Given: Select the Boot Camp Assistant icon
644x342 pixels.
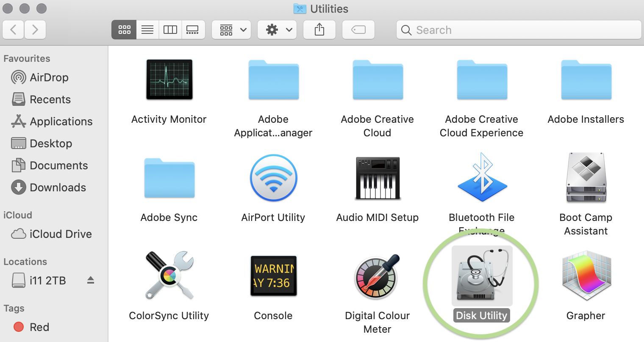Looking at the screenshot, I should click(x=586, y=178).
